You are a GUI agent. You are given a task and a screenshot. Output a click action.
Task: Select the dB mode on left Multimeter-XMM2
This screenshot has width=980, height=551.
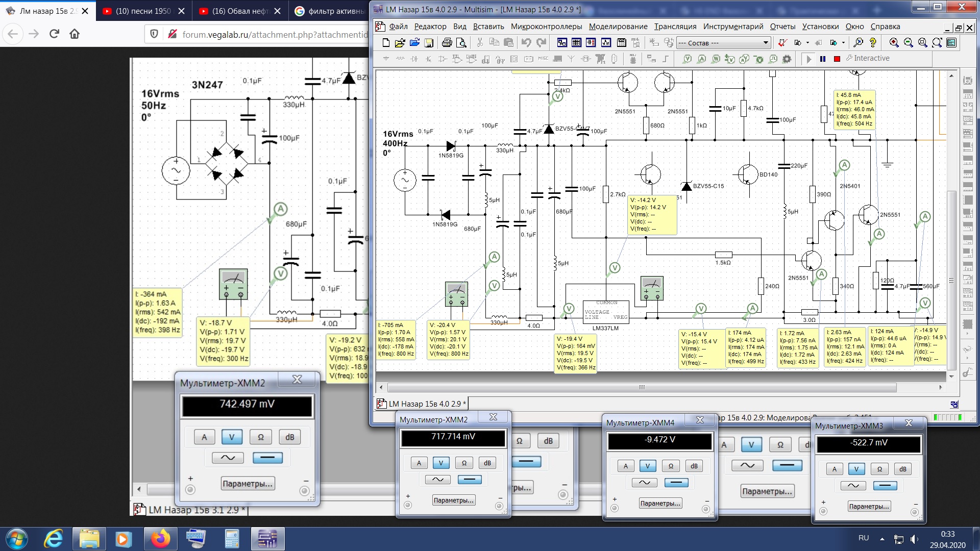pos(289,437)
